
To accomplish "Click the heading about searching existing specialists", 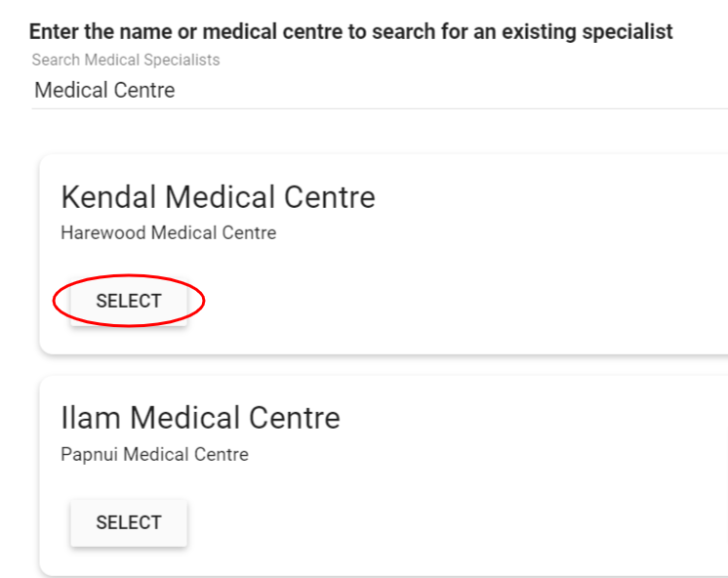I will pos(350,31).
